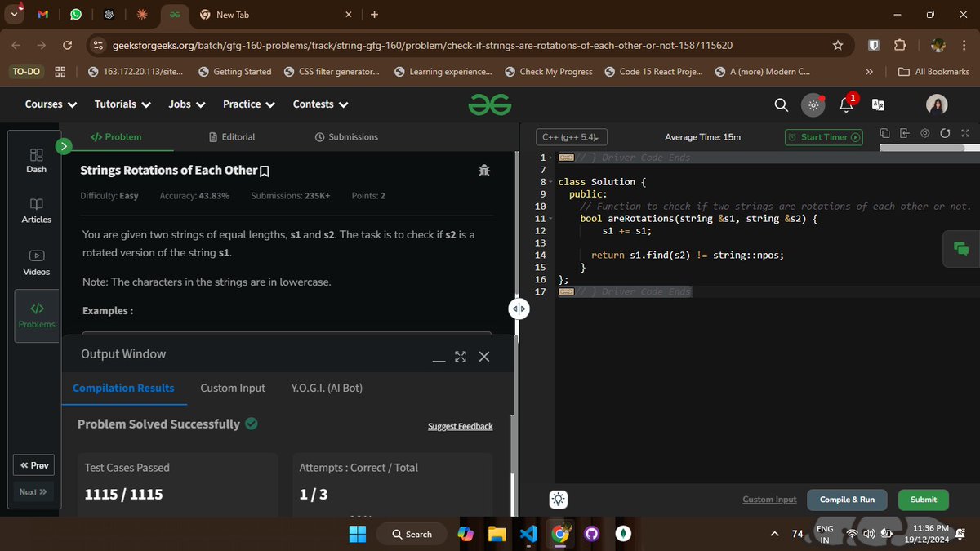Open the Claude pinned tab
980x551 pixels.
(141, 14)
